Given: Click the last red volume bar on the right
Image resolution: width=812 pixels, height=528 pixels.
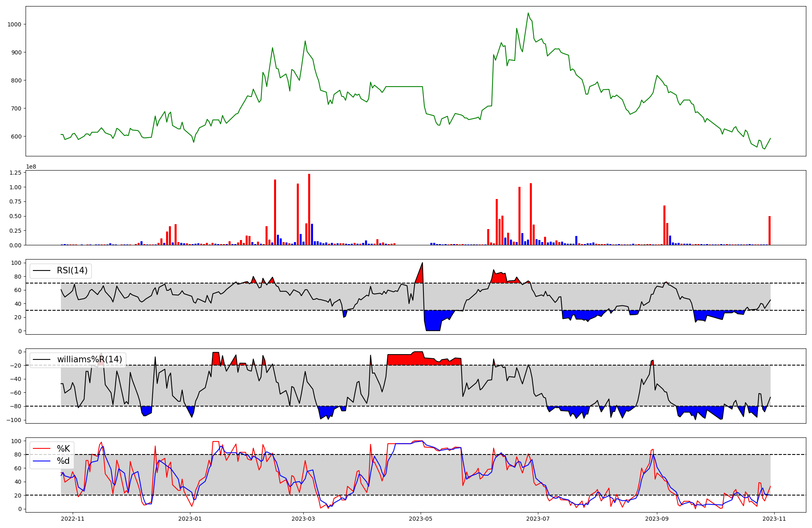Looking at the screenshot, I should (769, 230).
